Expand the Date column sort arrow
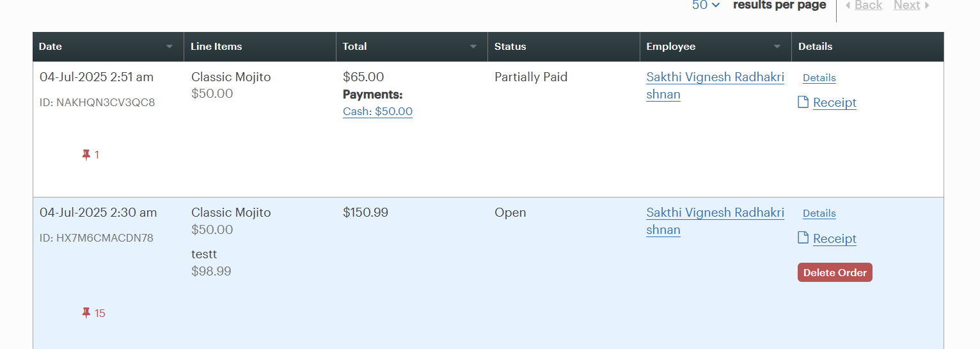The image size is (980, 349). [x=170, y=47]
